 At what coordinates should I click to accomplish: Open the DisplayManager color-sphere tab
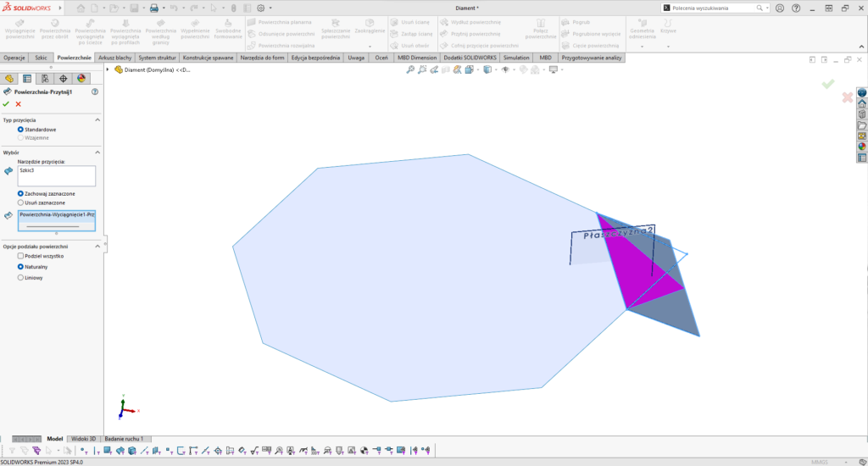pyautogui.click(x=82, y=78)
